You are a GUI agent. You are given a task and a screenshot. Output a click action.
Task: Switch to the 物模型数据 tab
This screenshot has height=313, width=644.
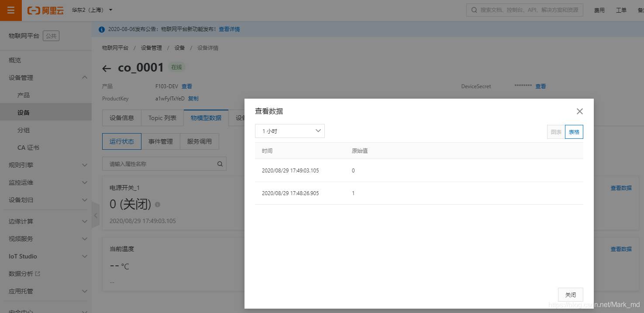(x=206, y=118)
